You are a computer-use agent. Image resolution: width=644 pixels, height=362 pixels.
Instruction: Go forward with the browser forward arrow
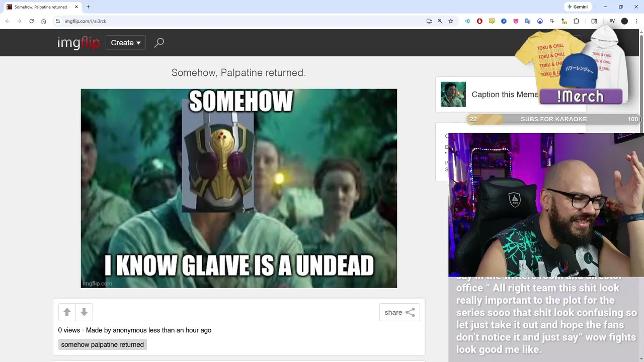19,21
